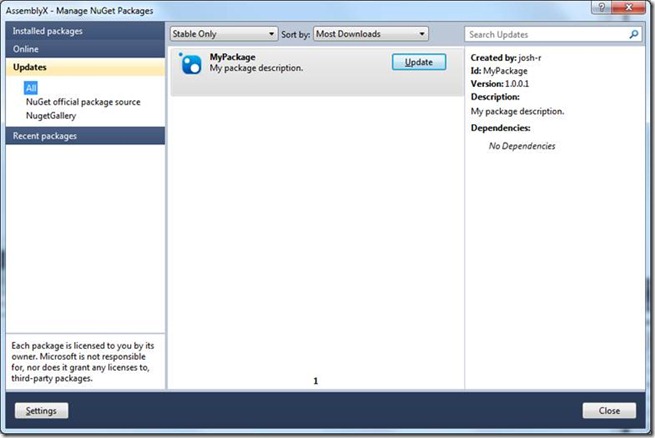Go to page 1 of results
The height and width of the screenshot is (438, 655).
[316, 381]
